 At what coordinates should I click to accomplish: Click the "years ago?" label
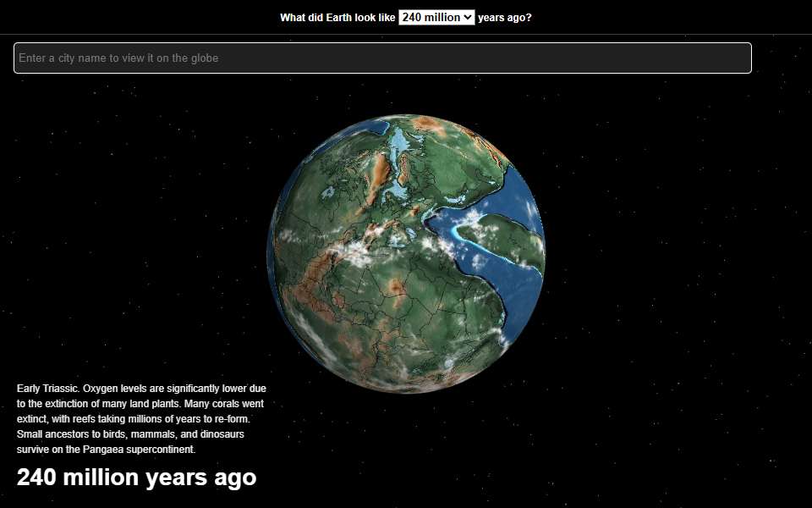pyautogui.click(x=504, y=18)
